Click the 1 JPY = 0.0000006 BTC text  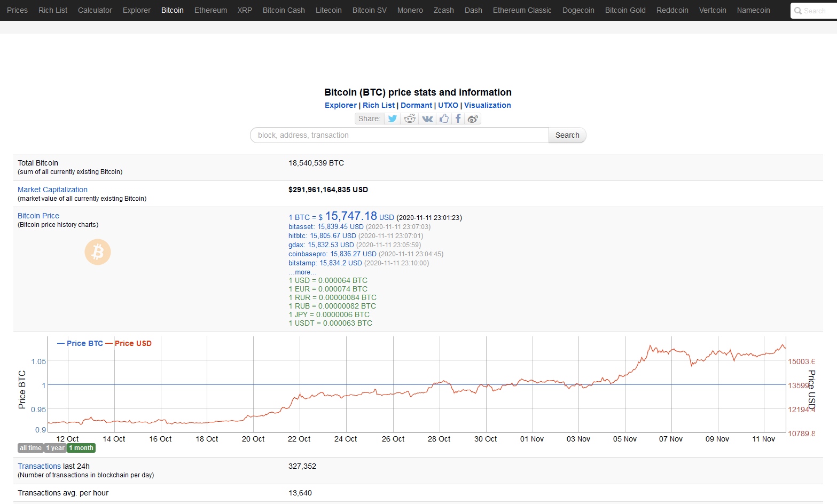coord(329,314)
